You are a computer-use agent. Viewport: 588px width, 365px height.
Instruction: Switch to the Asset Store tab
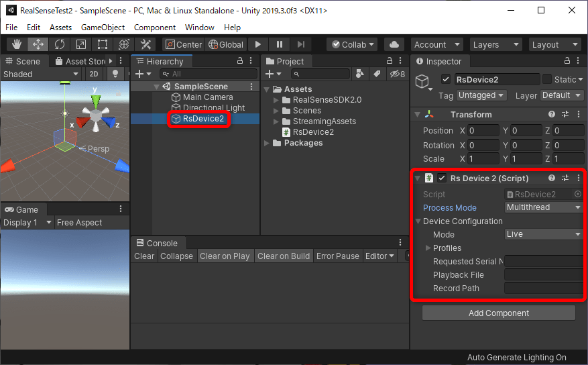[81, 61]
